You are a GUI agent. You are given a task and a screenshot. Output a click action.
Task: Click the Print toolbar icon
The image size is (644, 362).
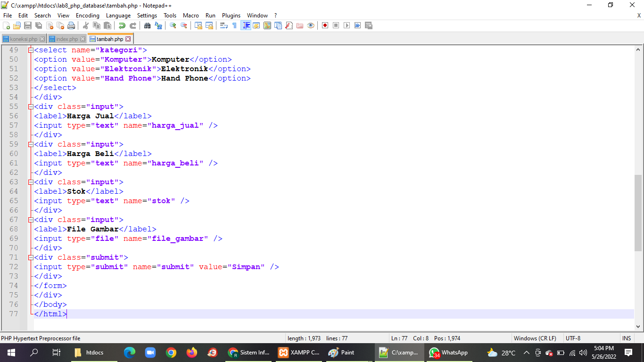[71, 25]
